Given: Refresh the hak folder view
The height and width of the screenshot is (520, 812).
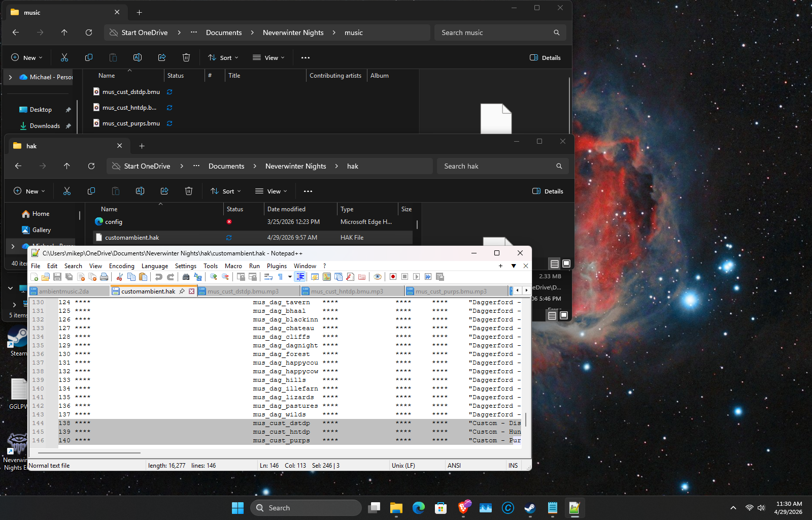Looking at the screenshot, I should (x=91, y=166).
